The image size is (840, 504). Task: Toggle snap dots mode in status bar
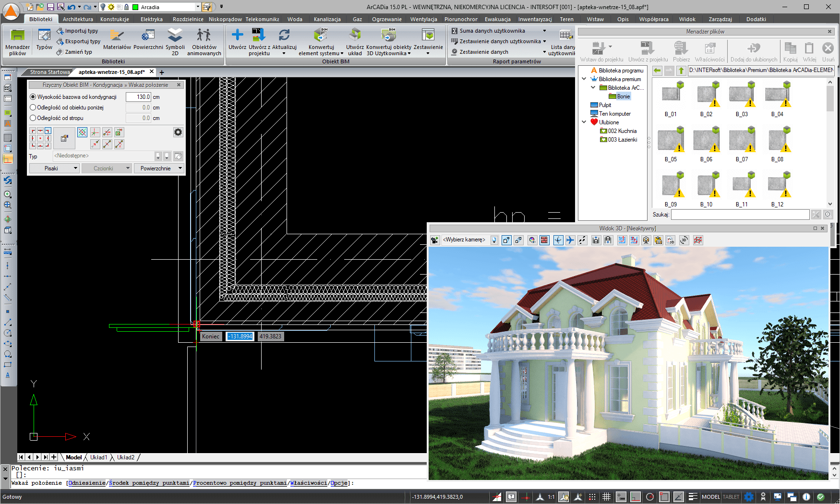(592, 497)
